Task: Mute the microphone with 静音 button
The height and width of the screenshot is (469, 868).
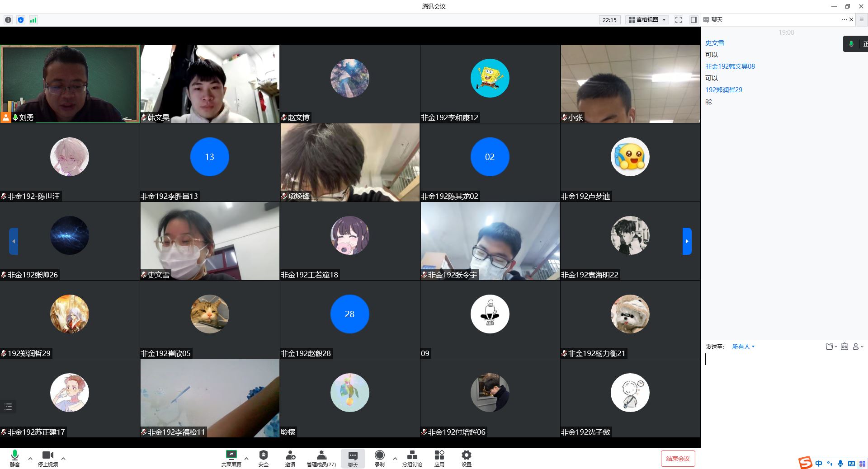Action: pyautogui.click(x=14, y=457)
